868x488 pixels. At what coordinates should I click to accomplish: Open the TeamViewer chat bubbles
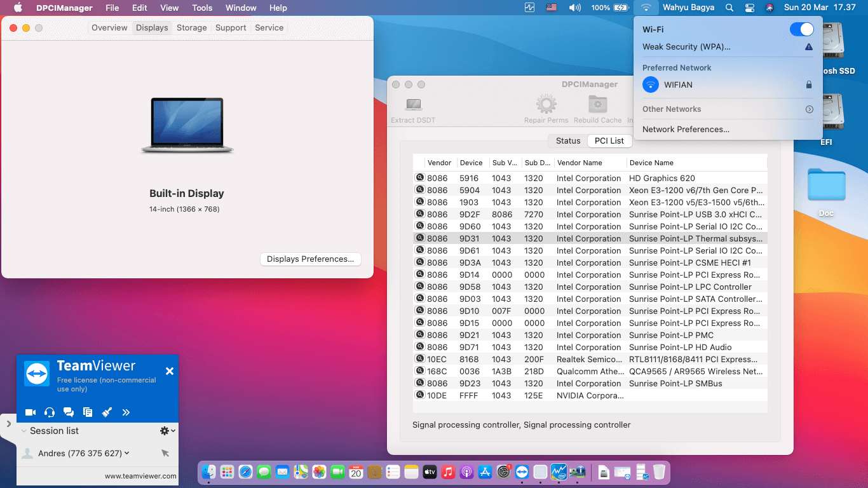click(x=69, y=412)
